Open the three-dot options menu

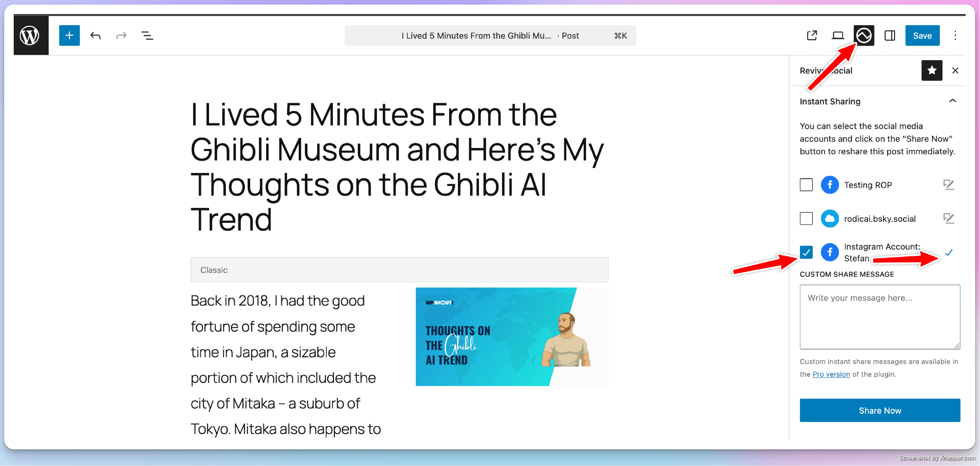point(955,35)
